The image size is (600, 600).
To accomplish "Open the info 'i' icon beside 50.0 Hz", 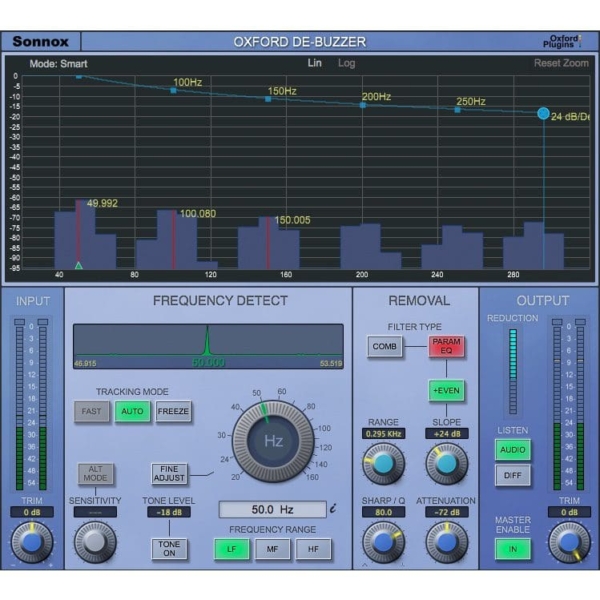I will pos(333,509).
